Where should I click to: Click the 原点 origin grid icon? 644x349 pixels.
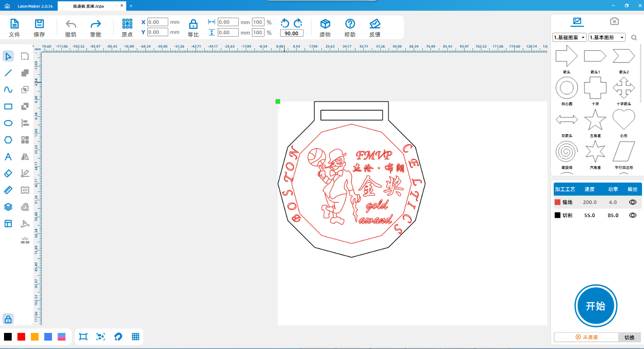tap(127, 24)
